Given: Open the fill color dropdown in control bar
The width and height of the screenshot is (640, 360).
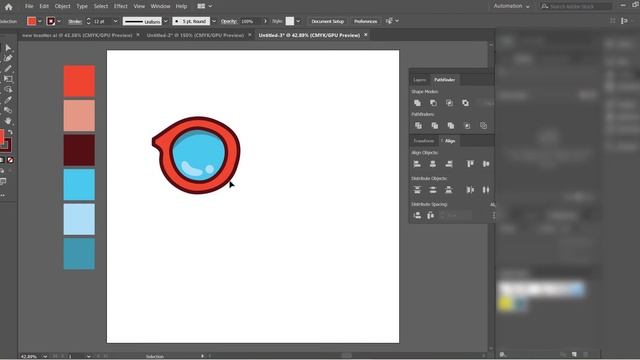Looking at the screenshot, I should (40, 21).
